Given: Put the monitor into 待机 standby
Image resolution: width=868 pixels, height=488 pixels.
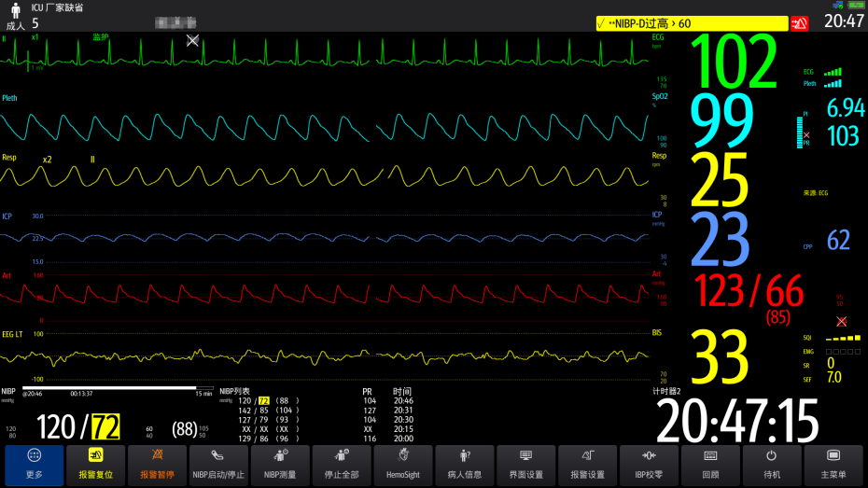Looking at the screenshot, I should (772, 466).
